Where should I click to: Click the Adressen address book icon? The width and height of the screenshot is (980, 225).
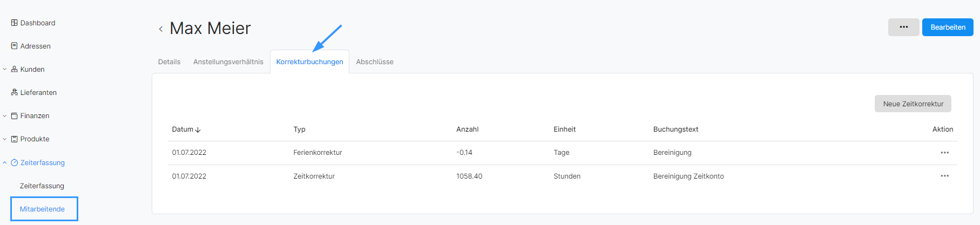14,46
